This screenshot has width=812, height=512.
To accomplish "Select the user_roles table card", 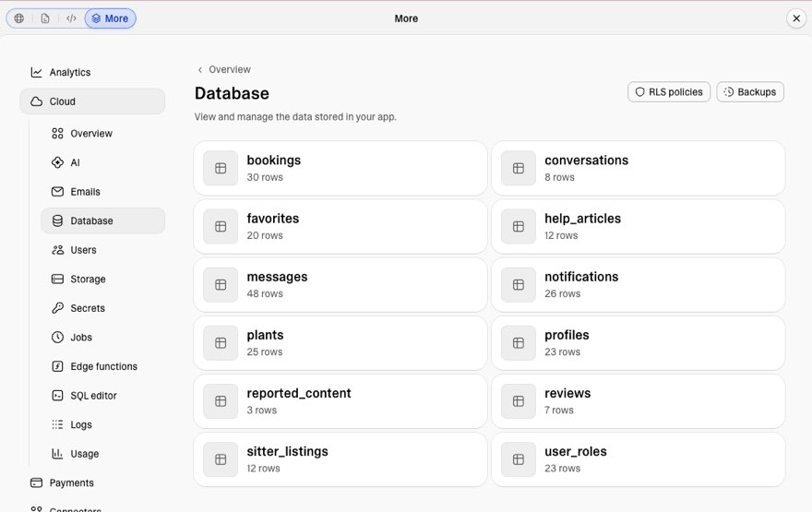I will (638, 459).
